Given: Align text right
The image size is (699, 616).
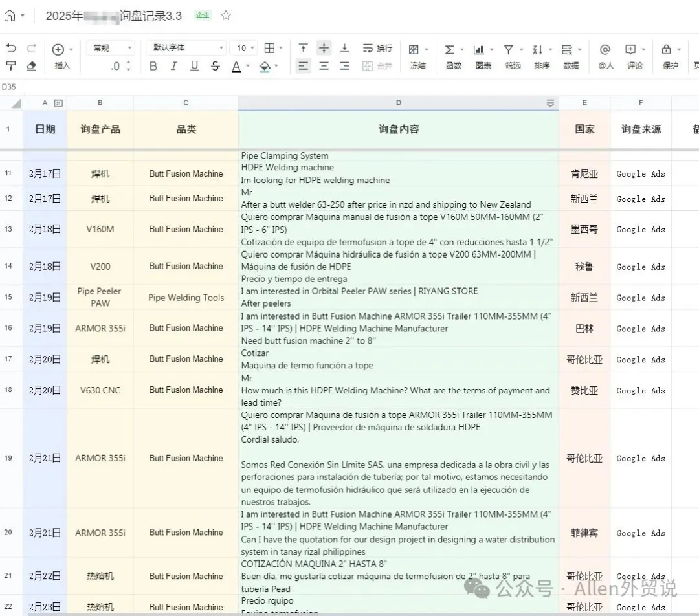Looking at the screenshot, I should 344,67.
